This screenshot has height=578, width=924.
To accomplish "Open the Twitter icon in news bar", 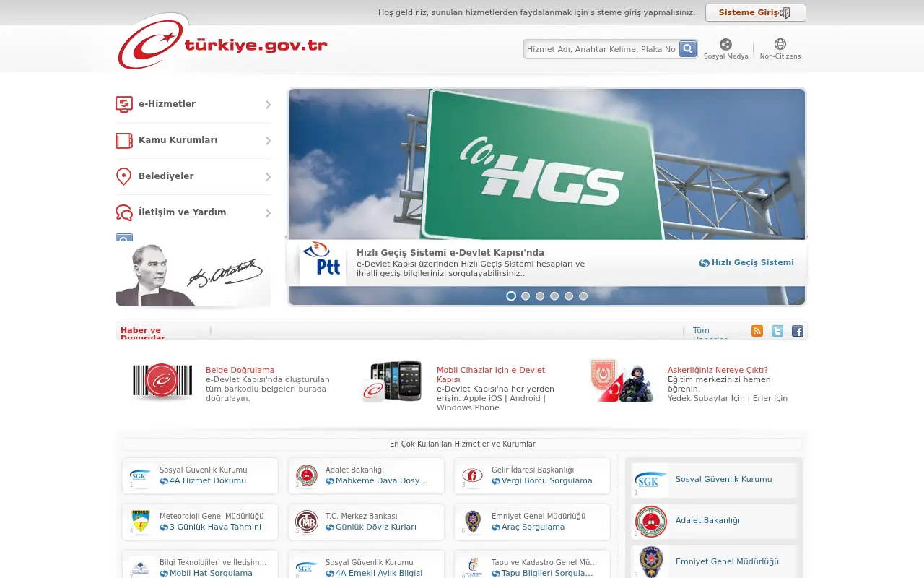I will 777,331.
